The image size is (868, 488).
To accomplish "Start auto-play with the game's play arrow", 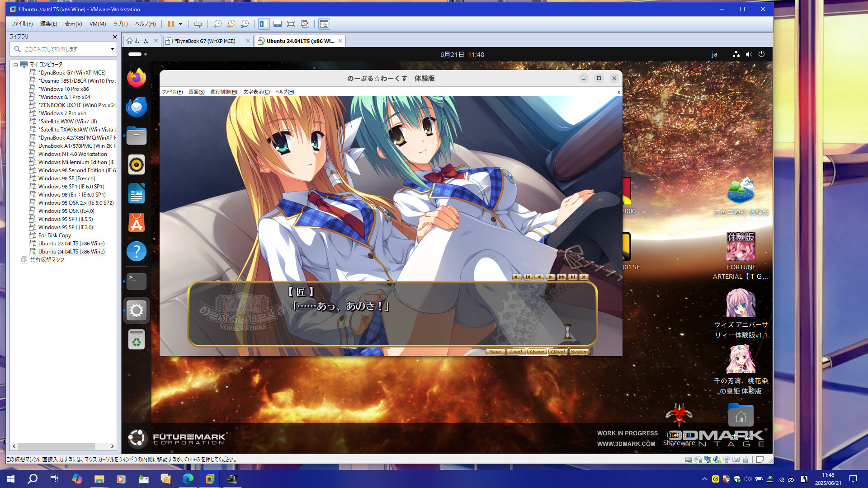I will 550,277.
